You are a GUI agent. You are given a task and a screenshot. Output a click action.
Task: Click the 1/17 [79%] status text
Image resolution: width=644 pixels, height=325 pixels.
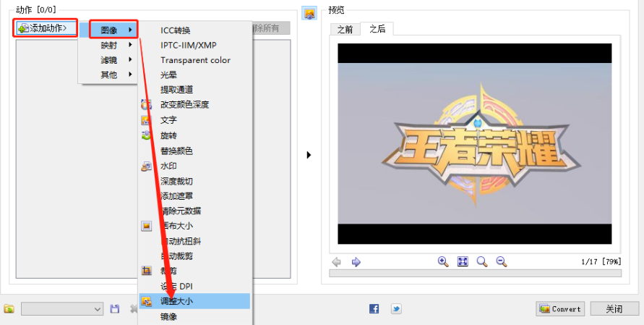click(601, 261)
